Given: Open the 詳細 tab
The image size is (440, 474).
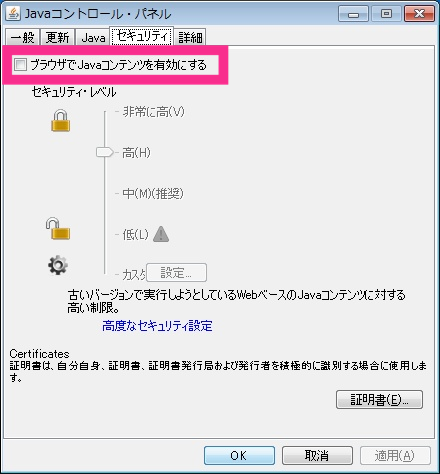Looking at the screenshot, I should pyautogui.click(x=190, y=37).
